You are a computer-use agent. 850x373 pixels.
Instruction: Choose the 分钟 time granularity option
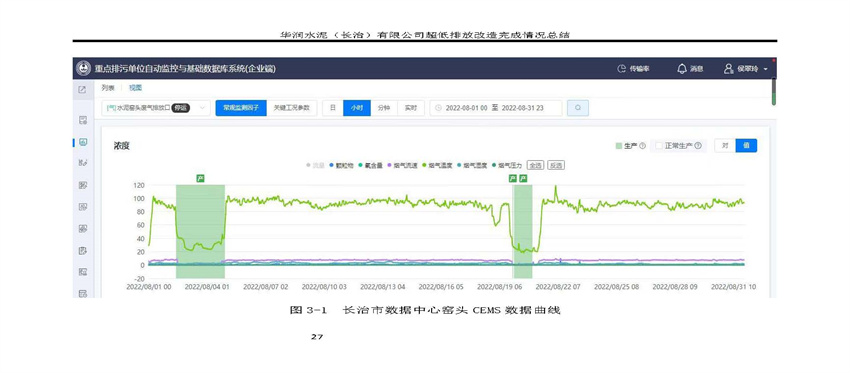[384, 108]
